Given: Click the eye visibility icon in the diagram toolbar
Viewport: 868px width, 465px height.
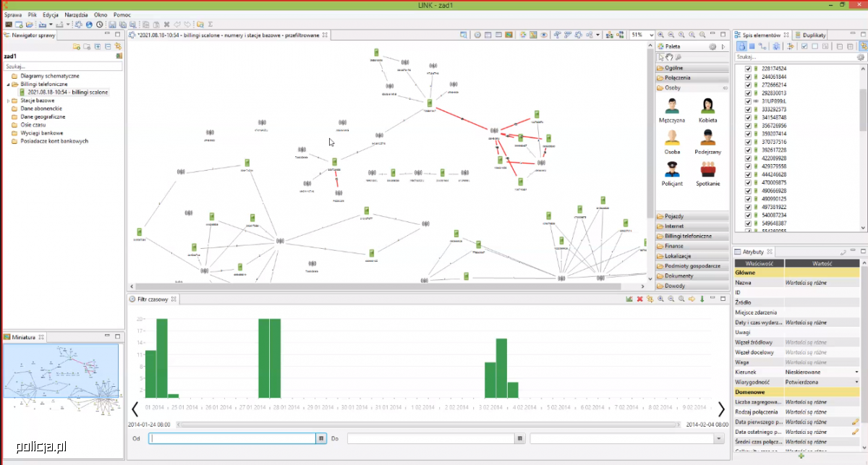Looking at the screenshot, I should pos(544,35).
